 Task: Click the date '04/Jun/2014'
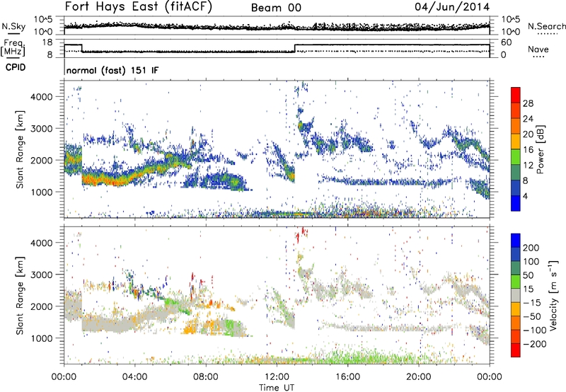pos(452,7)
